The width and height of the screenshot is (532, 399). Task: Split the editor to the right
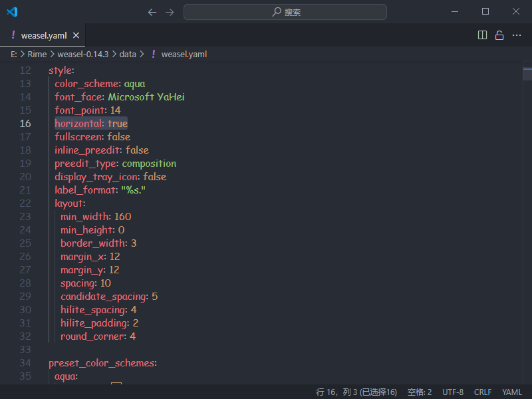[x=483, y=35]
